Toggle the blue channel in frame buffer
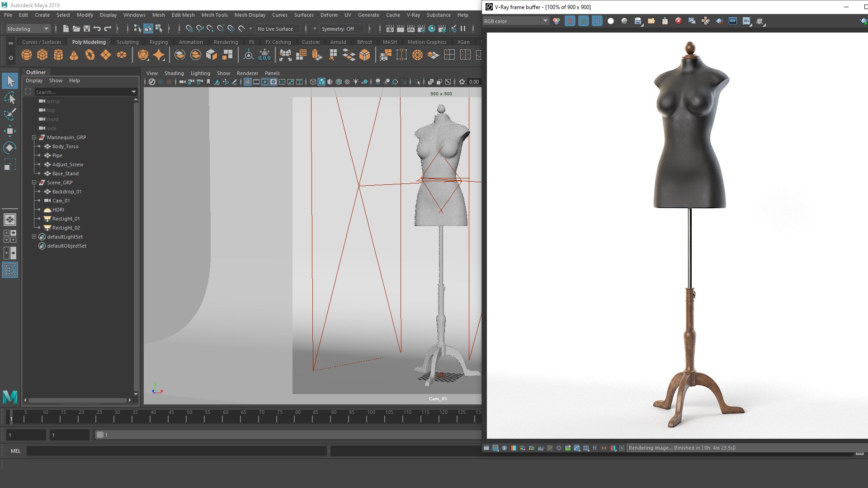 click(597, 21)
